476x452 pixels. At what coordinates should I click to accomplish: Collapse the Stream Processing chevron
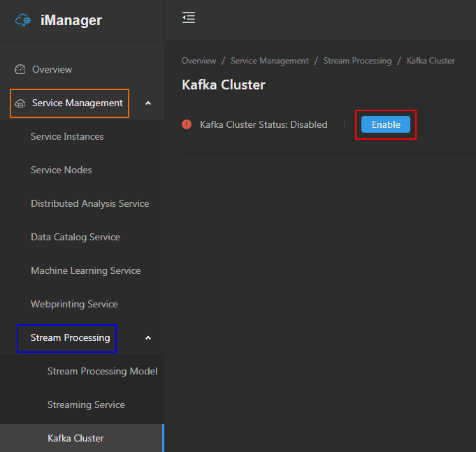(x=147, y=338)
